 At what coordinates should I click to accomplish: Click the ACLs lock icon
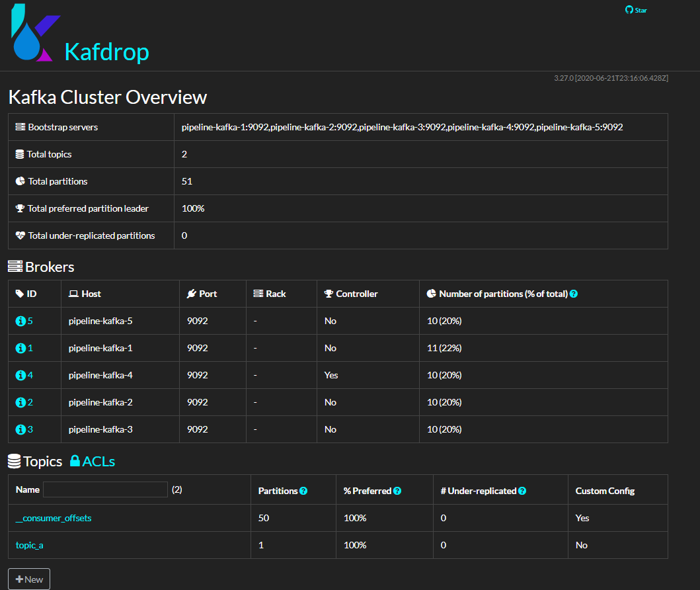[75, 461]
